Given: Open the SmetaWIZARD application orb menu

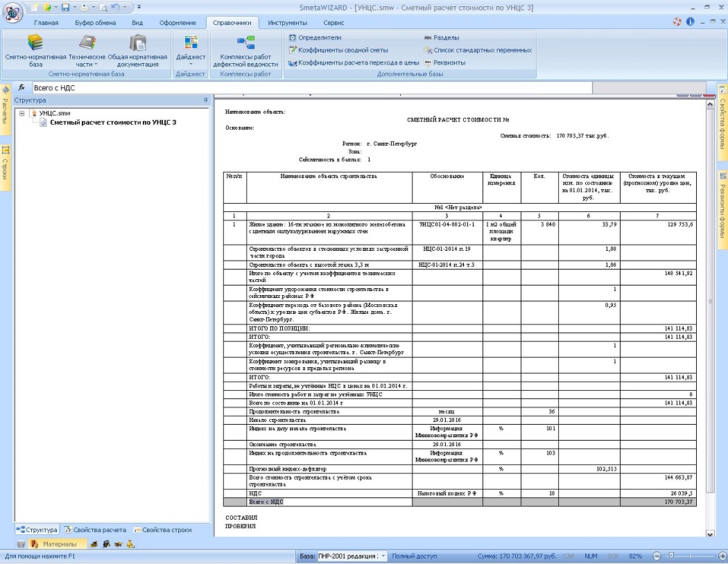Looking at the screenshot, I should click(x=12, y=12).
